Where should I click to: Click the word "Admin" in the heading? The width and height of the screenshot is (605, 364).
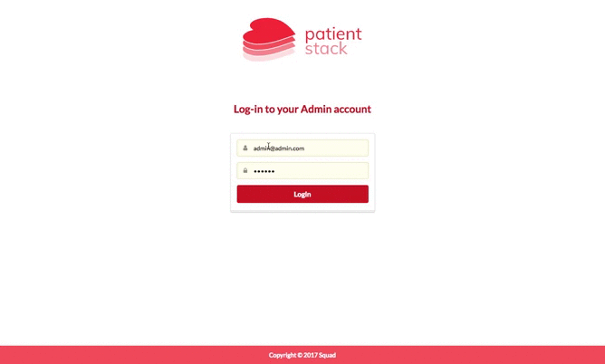tap(316, 110)
